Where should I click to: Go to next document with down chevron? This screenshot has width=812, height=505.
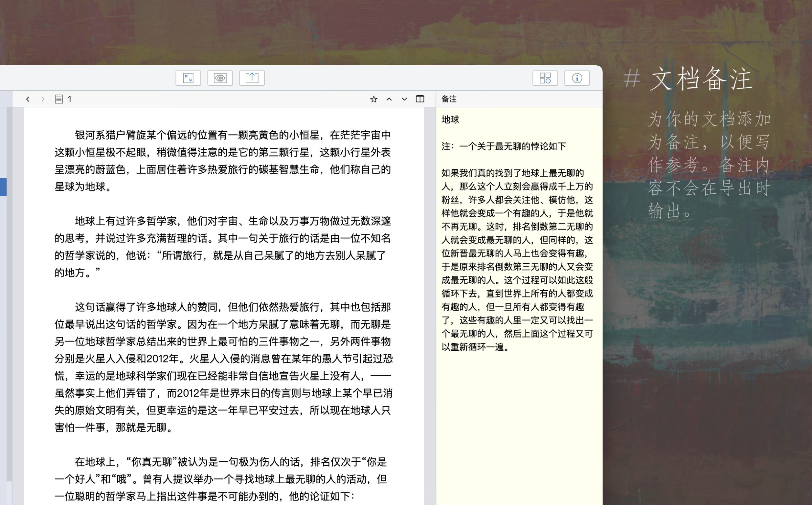404,99
